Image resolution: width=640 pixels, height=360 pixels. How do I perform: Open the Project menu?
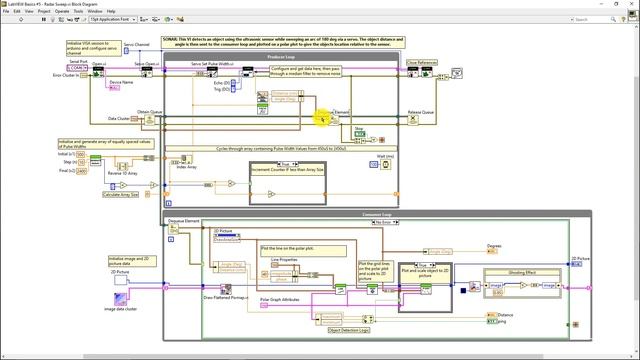pos(44,11)
